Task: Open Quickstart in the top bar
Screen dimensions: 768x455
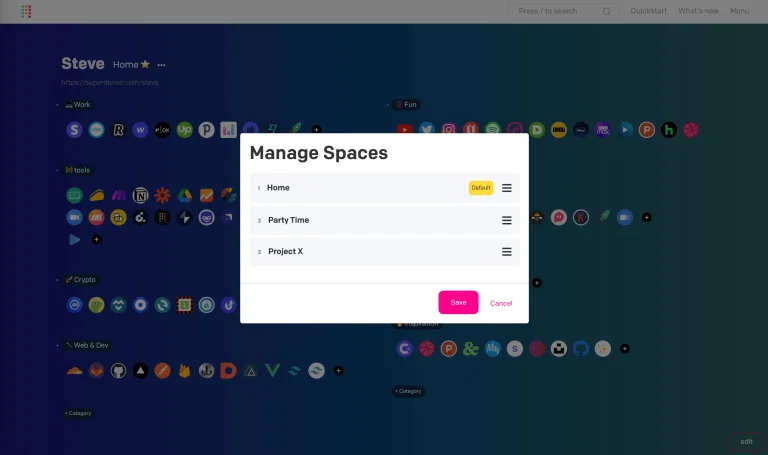Action: [648, 11]
